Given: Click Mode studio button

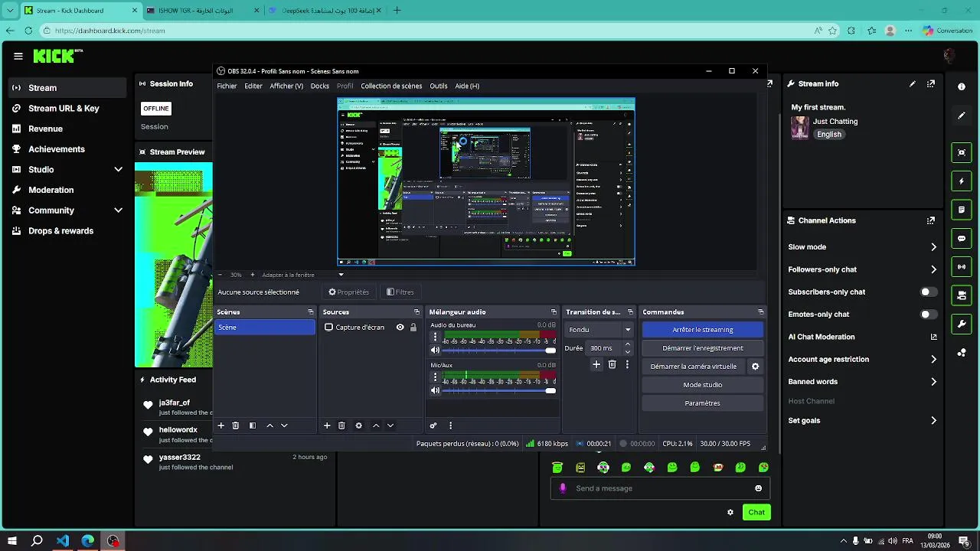Looking at the screenshot, I should [x=703, y=385].
